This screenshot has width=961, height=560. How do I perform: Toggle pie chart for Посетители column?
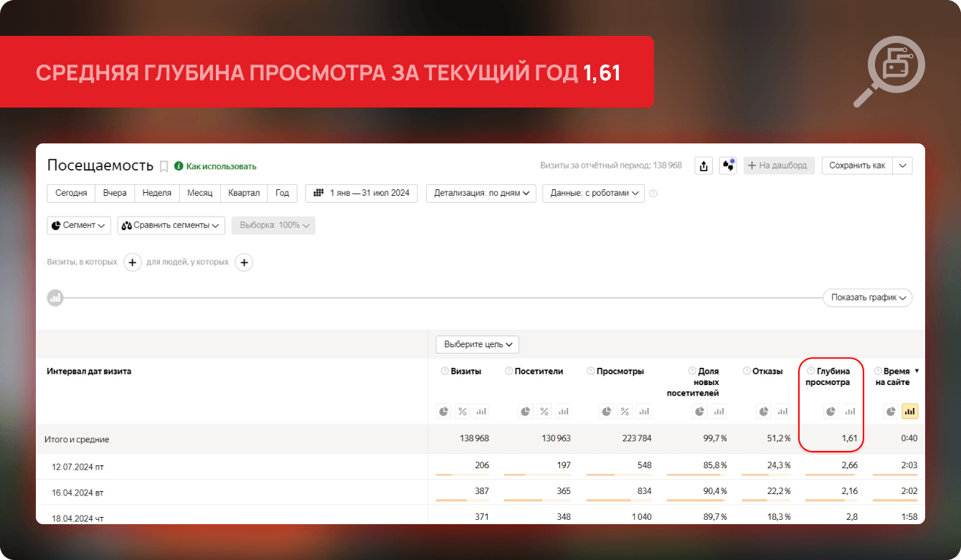point(526,412)
